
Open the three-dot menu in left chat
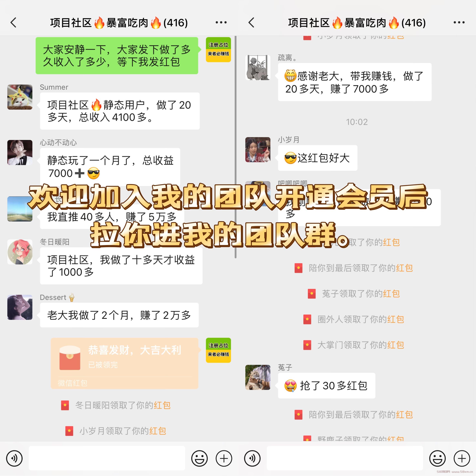tap(221, 22)
